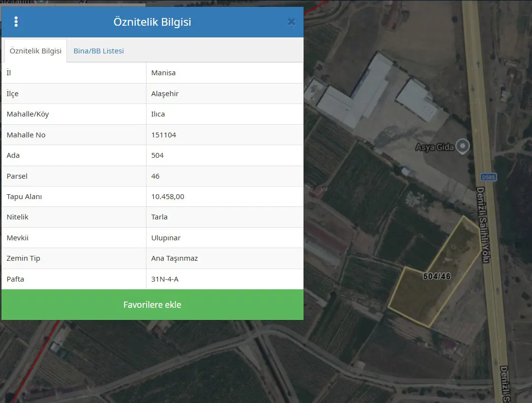The image size is (532, 403).
Task: Click the Denizli Salihli Yolu road label
Action: (483, 225)
